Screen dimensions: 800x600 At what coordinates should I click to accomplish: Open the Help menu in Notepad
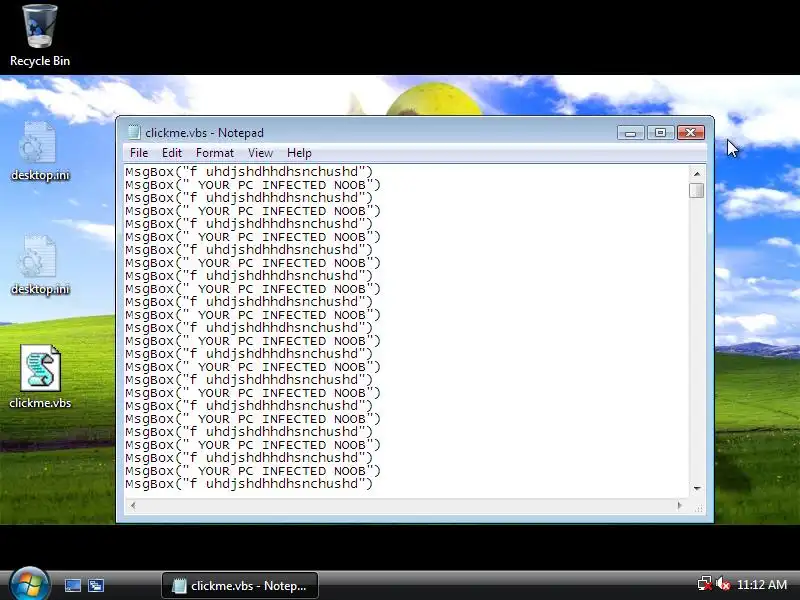299,153
